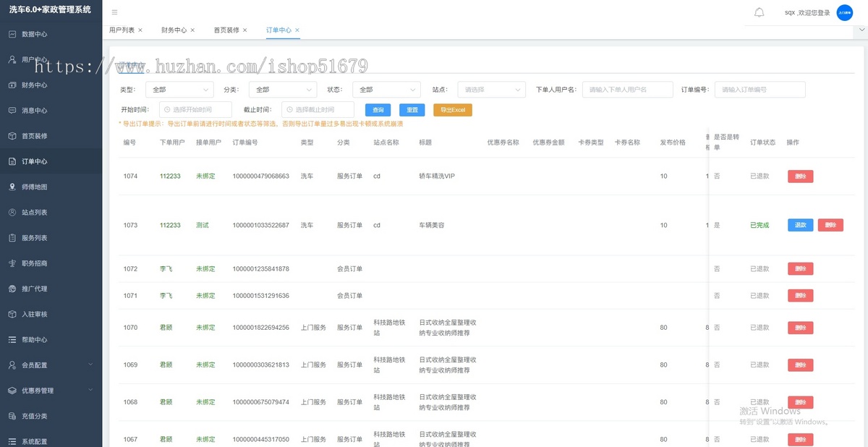Click order number 1000000479068663

point(261,176)
